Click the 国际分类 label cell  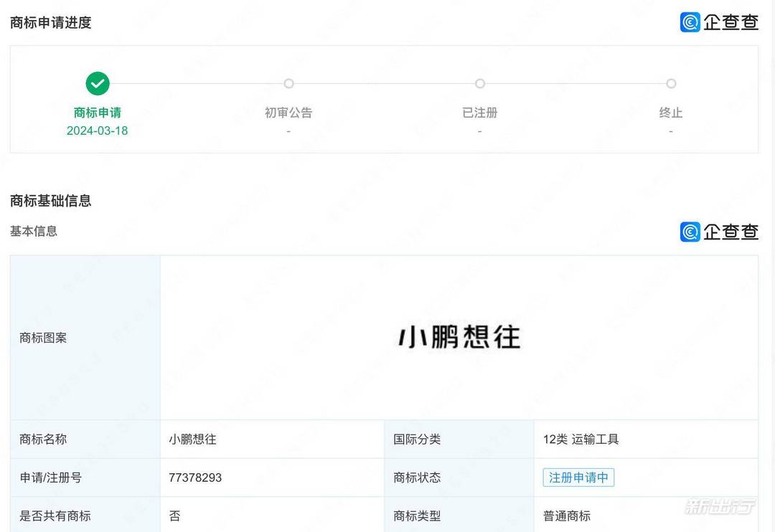[459, 439]
